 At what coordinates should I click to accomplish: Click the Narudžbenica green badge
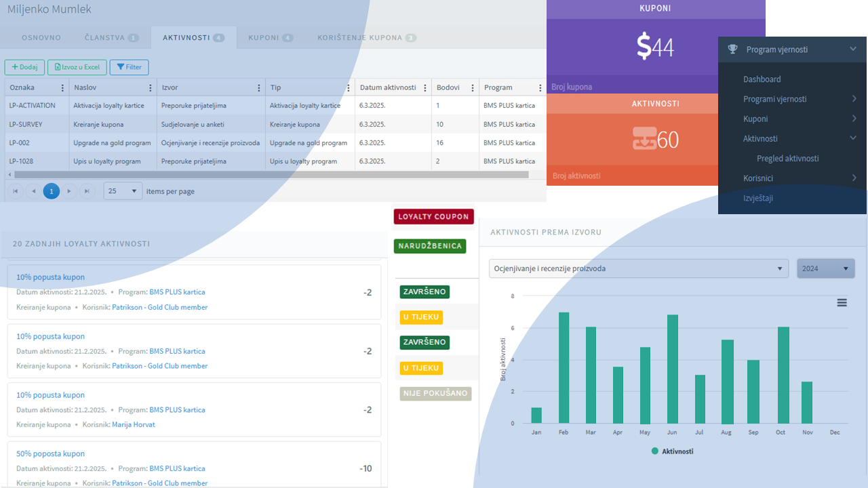point(430,246)
